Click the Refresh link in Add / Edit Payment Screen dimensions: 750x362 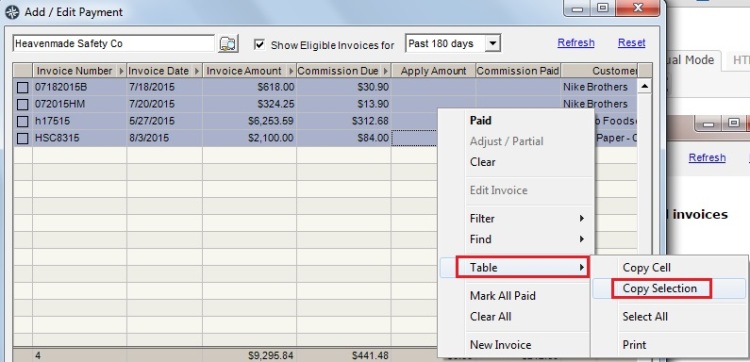(576, 43)
